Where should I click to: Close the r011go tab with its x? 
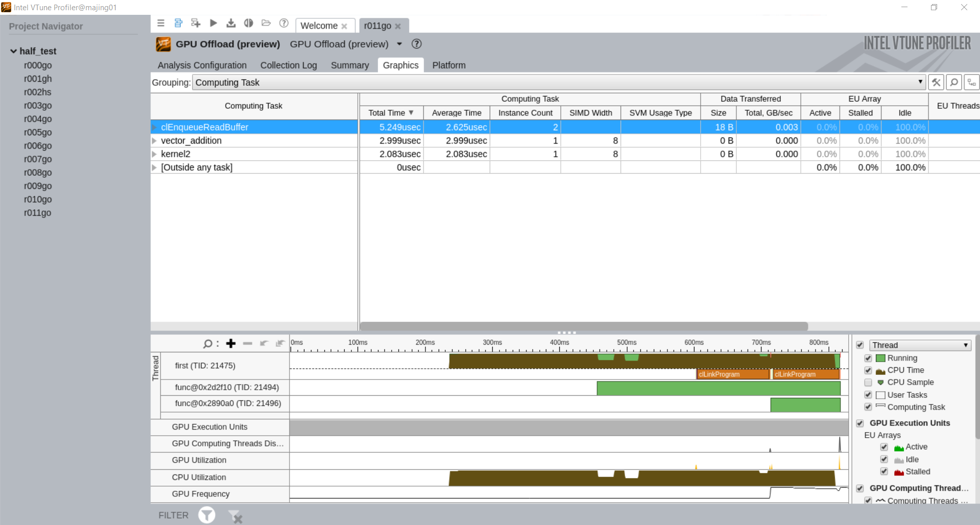point(398,26)
